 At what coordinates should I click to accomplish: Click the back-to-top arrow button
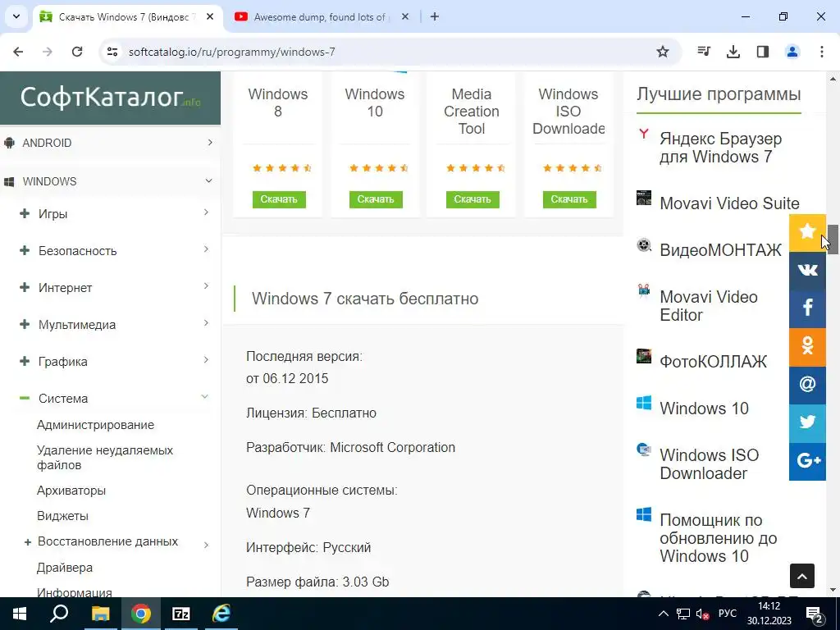(802, 576)
